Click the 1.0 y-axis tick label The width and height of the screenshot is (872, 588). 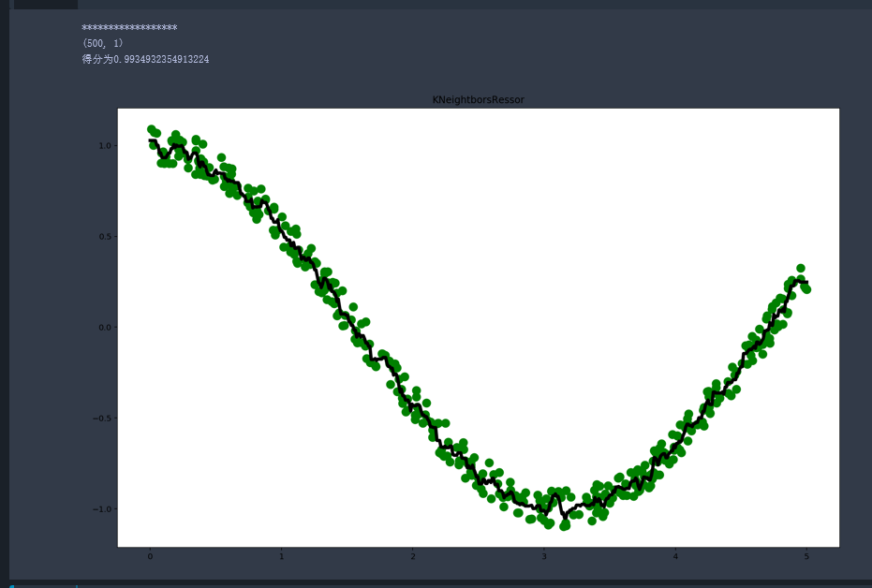pyautogui.click(x=105, y=146)
